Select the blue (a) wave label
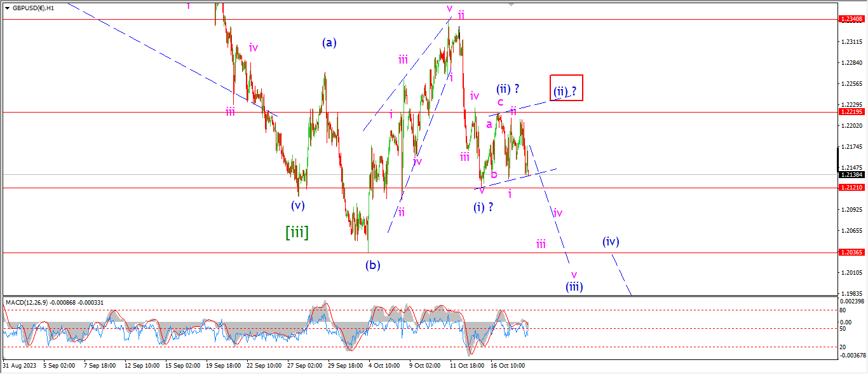The height and width of the screenshot is (374, 868). coord(329,43)
